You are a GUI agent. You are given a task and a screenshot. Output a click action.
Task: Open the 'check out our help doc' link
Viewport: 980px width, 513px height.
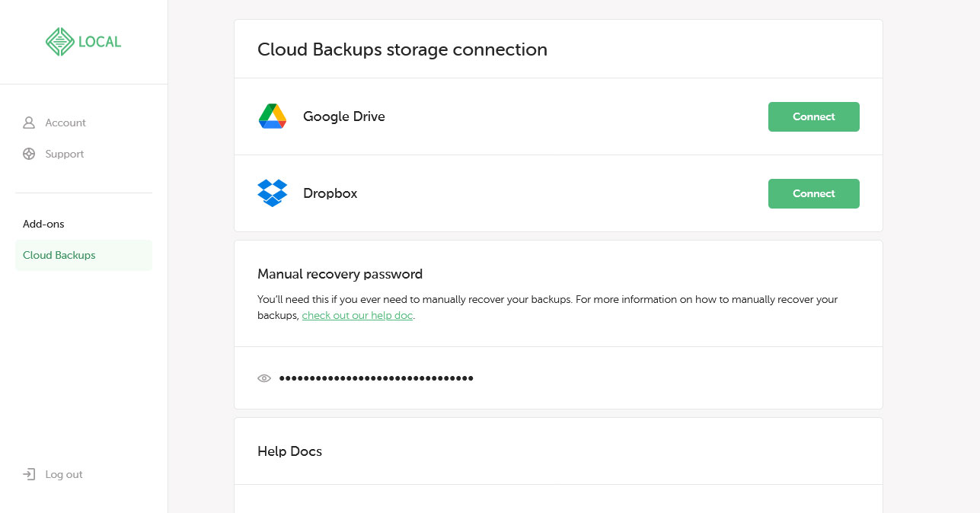pos(357,315)
